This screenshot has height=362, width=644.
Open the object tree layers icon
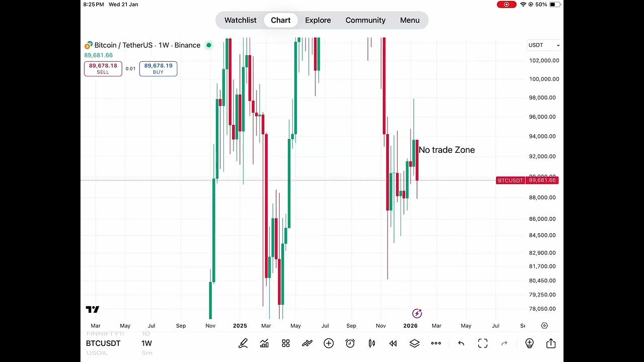tap(415, 343)
